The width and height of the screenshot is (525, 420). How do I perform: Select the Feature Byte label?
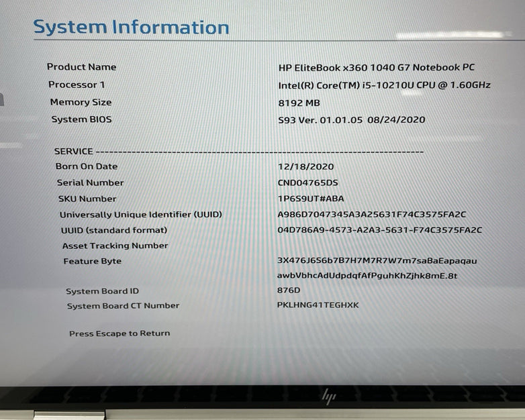93,261
